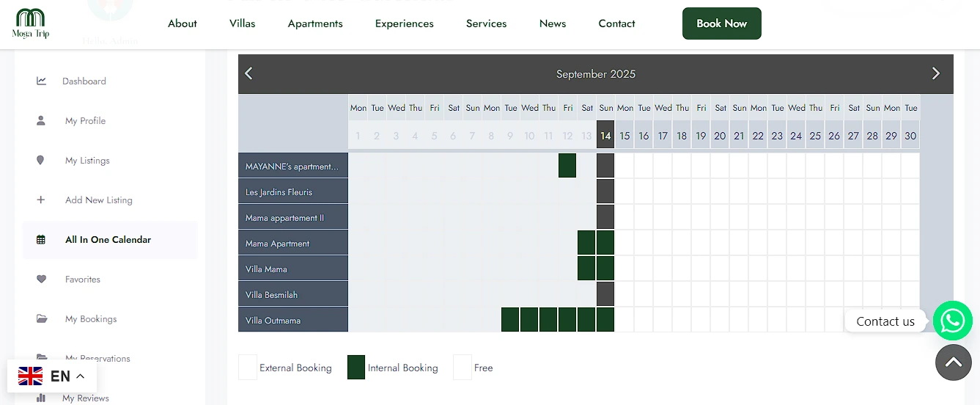This screenshot has height=405, width=980.
Task: Open the Experiences menu item
Action: click(x=404, y=23)
